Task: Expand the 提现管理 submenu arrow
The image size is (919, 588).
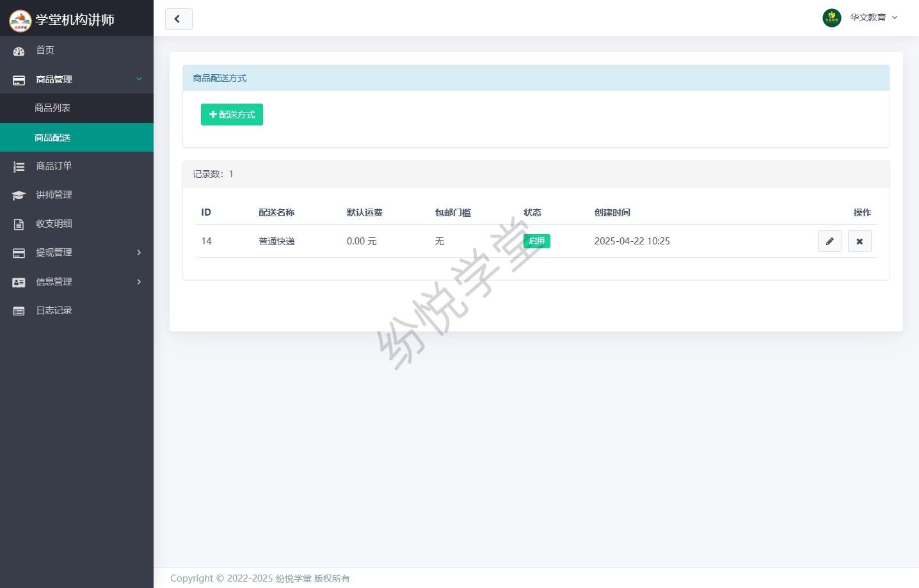Action: 139,253
